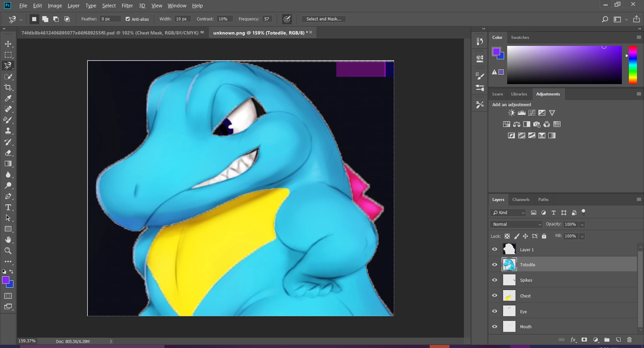Open the blend mode Normal dropdown
The height and width of the screenshot is (348, 644).
coord(517,224)
